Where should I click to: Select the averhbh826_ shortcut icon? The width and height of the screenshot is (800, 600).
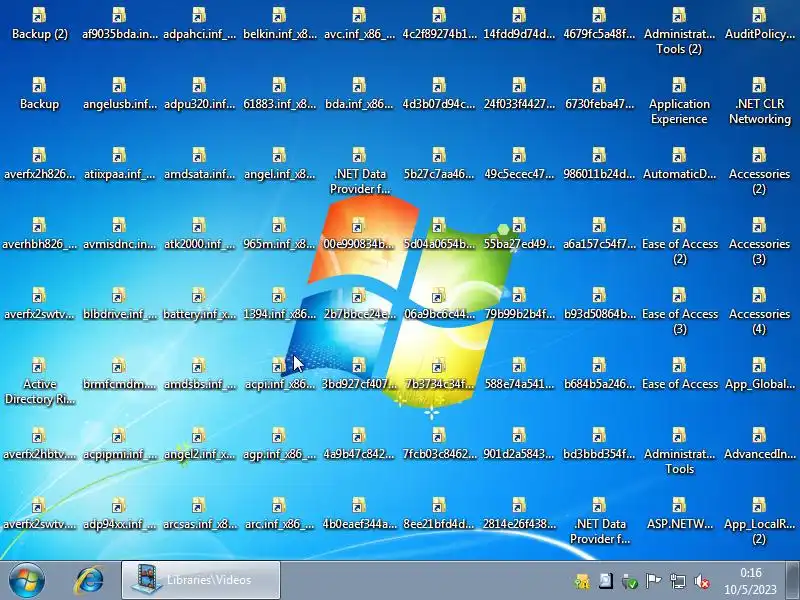[x=39, y=234]
